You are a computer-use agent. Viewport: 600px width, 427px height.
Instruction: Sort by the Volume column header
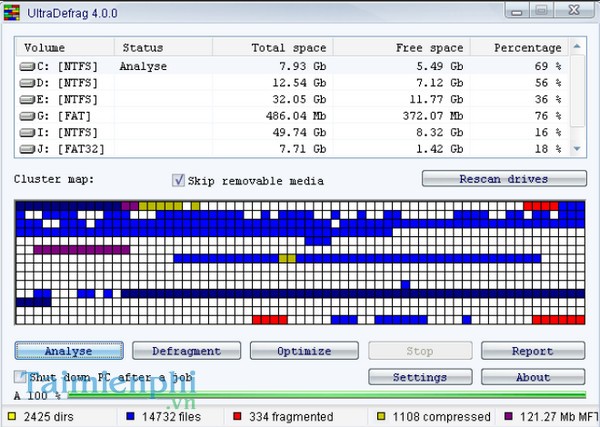click(65, 47)
